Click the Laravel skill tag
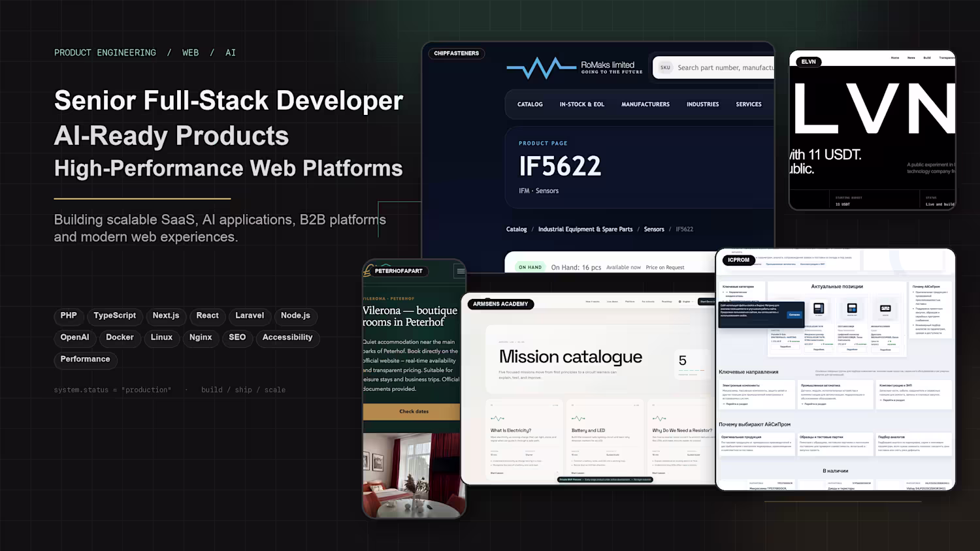980x551 pixels. [250, 316]
